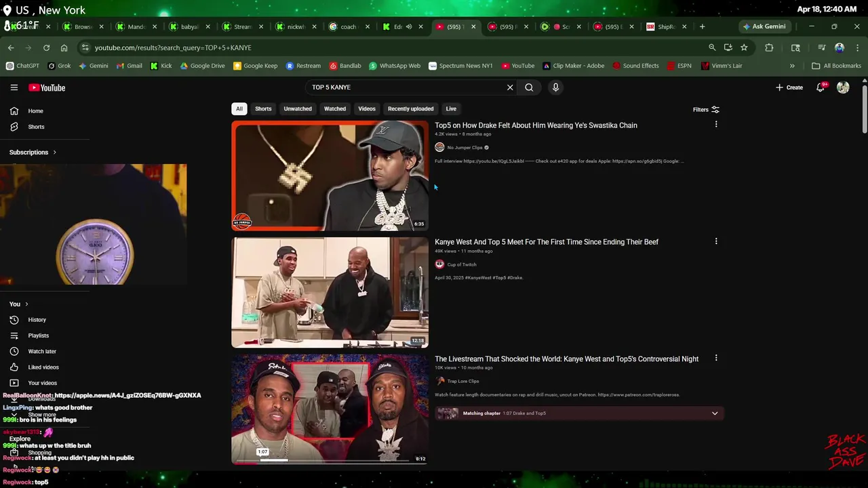This screenshot has height=488, width=868.
Task: Click the YouTube search input field
Action: (x=407, y=87)
